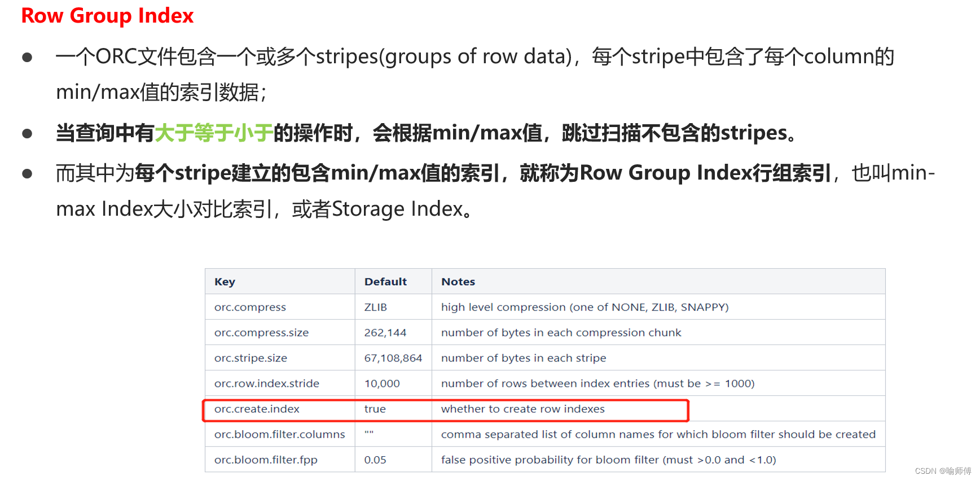The width and height of the screenshot is (980, 480).
Task: Click the 'Notes' column header
Action: coord(458,282)
